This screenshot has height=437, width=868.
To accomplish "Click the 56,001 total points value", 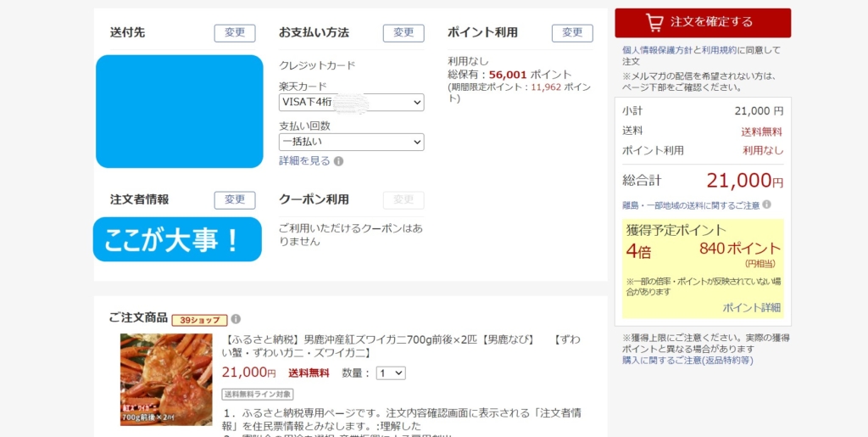I will [509, 75].
